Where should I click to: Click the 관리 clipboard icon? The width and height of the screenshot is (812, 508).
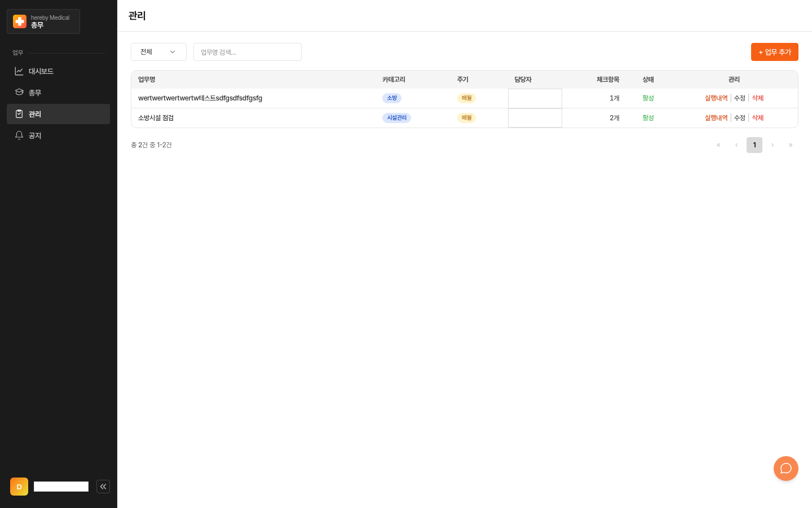[x=19, y=114]
